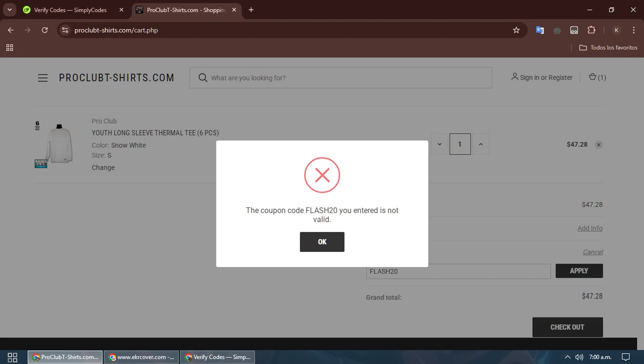The image size is (644, 364).
Task: Switch to www.ekrcover.com taskbar window
Action: coord(141,357)
